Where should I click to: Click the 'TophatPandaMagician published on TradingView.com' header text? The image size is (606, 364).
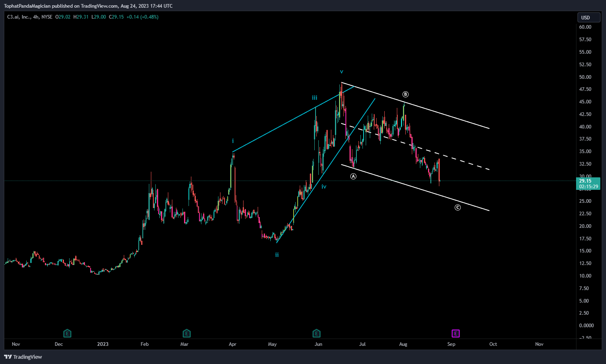pos(61,6)
